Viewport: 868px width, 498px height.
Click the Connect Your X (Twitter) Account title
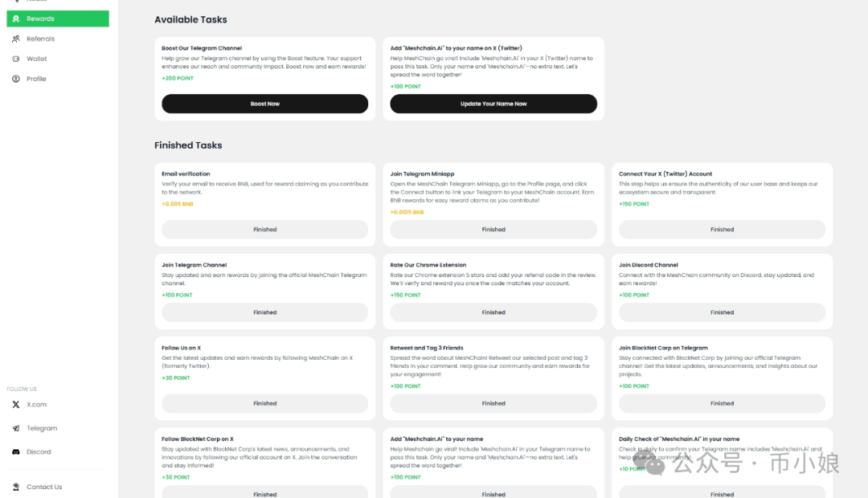tap(665, 173)
